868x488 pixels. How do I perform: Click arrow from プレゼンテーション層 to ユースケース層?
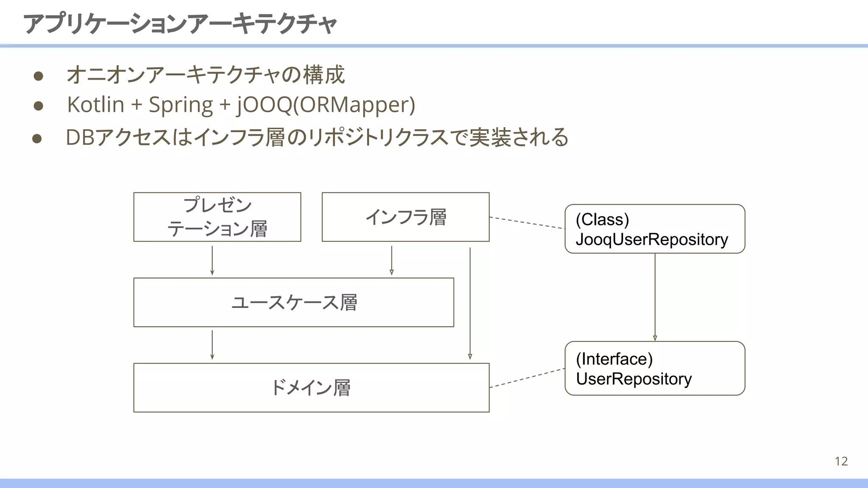[x=212, y=260]
